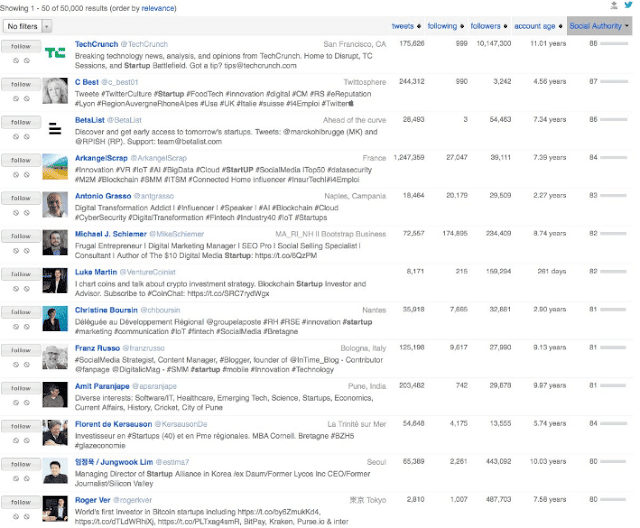Follow Franz Russo

click(21, 351)
